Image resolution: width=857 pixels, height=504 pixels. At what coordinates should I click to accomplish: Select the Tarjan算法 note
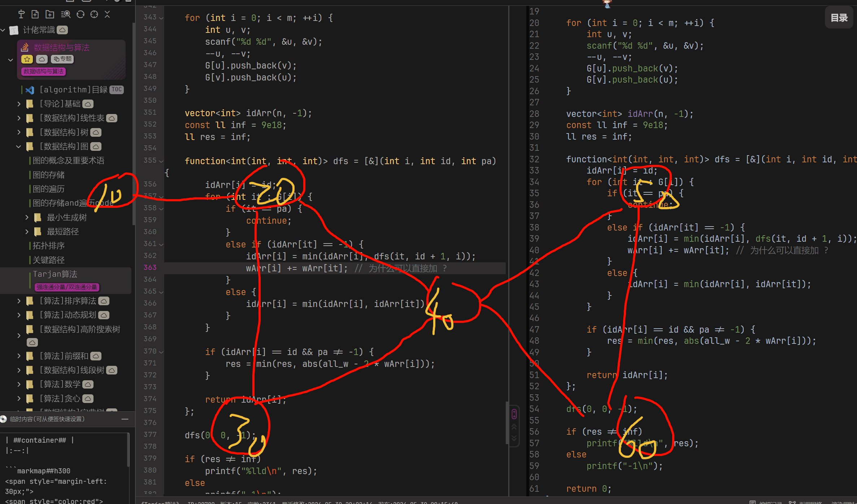tap(55, 274)
